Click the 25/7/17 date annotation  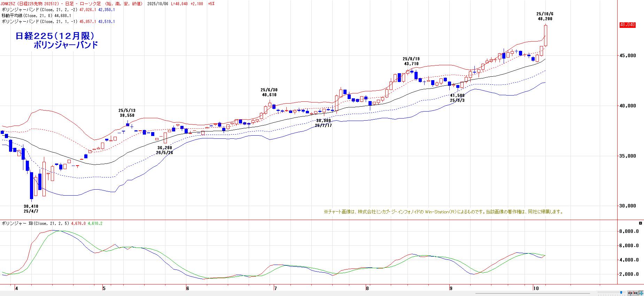click(x=324, y=126)
